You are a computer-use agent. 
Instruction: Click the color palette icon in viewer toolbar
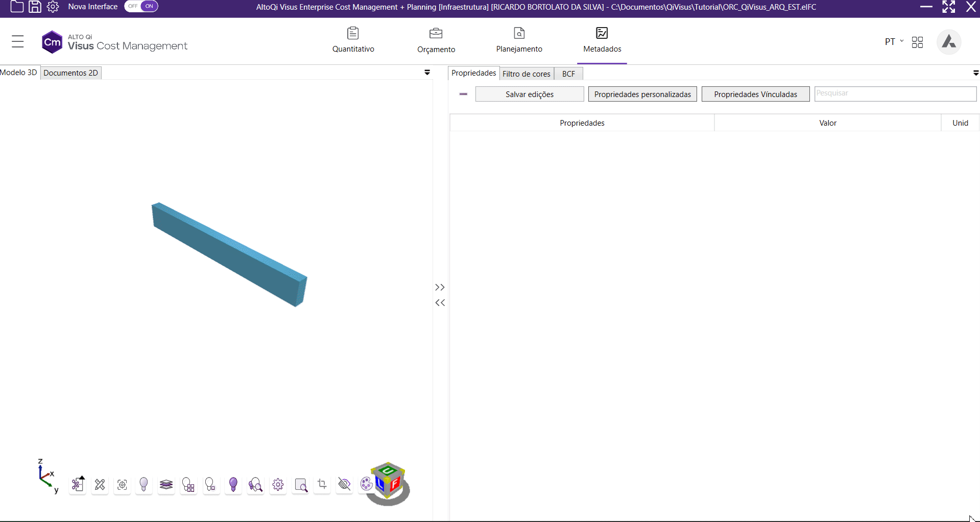tap(366, 484)
